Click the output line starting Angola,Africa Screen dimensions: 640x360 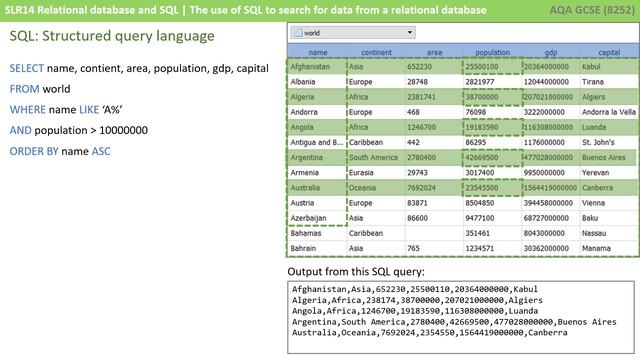(414, 311)
